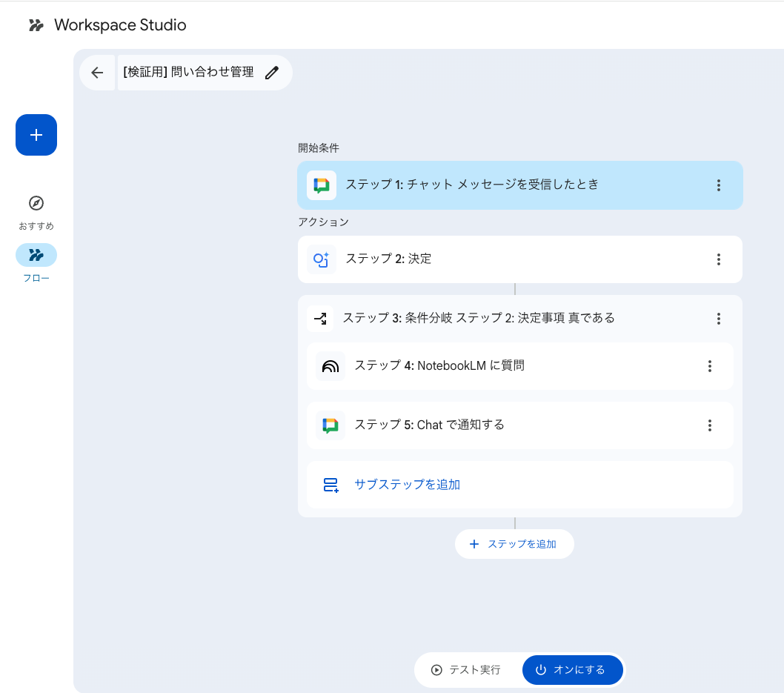Screen dimensions: 784x693
Task: Turn on the flow with オンにする
Action: [573, 670]
